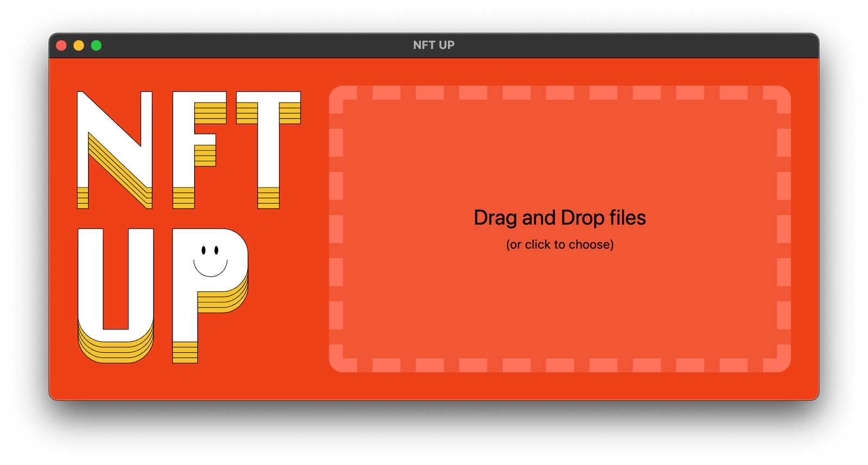The image size is (868, 465).
Task: Click the smiley's left eye
Action: [x=203, y=250]
